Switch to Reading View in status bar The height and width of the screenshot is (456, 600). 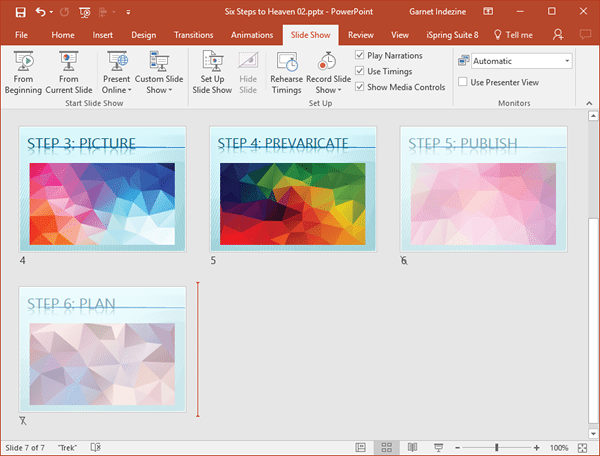[x=413, y=447]
